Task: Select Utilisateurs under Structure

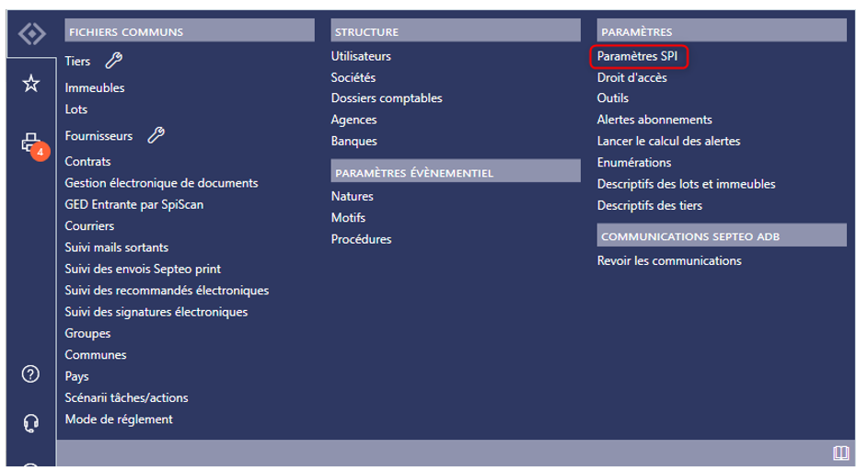Action: point(361,57)
